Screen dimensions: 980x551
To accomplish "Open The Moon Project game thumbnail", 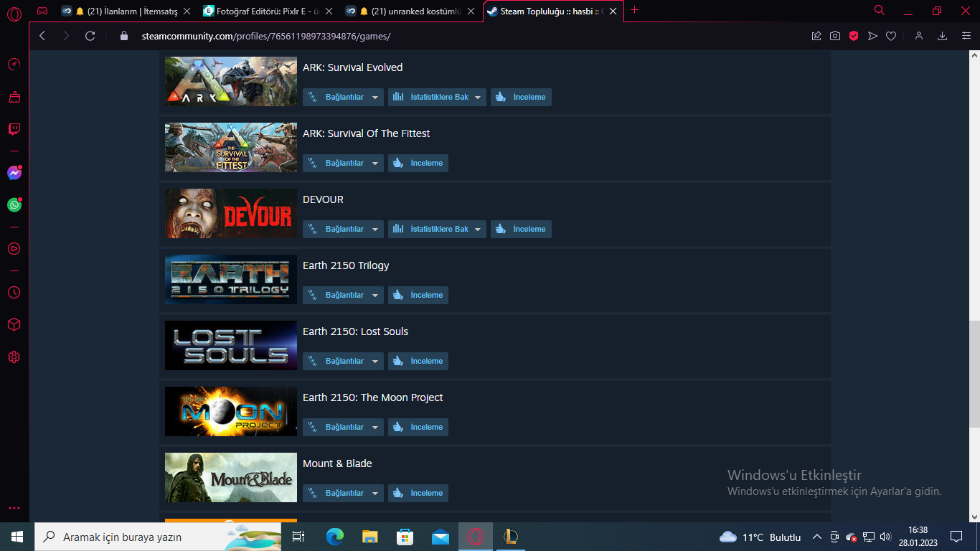I will click(x=231, y=411).
